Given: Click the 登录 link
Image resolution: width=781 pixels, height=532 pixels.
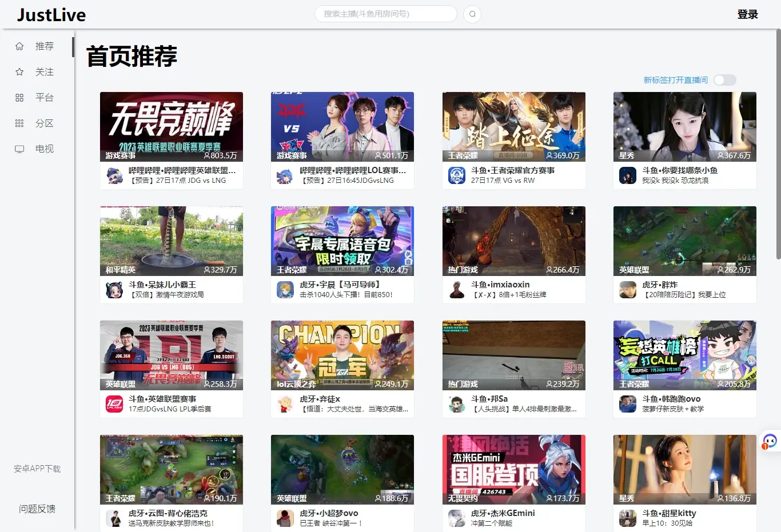Looking at the screenshot, I should point(747,14).
